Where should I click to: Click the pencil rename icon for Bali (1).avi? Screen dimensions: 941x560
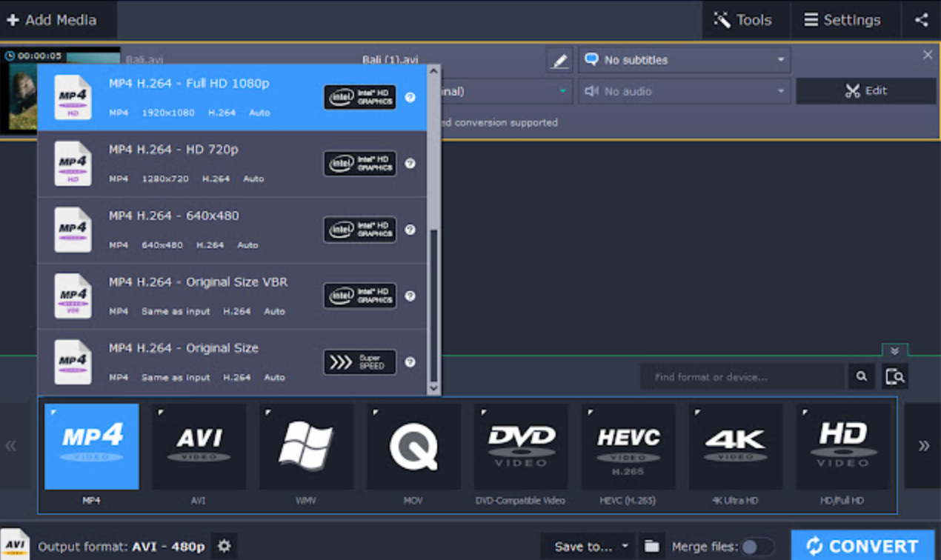click(x=559, y=60)
